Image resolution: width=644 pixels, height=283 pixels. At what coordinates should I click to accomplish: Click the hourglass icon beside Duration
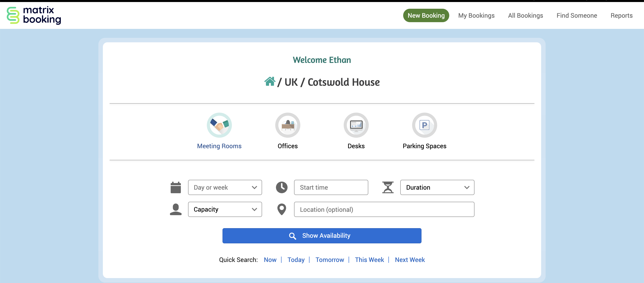(388, 187)
